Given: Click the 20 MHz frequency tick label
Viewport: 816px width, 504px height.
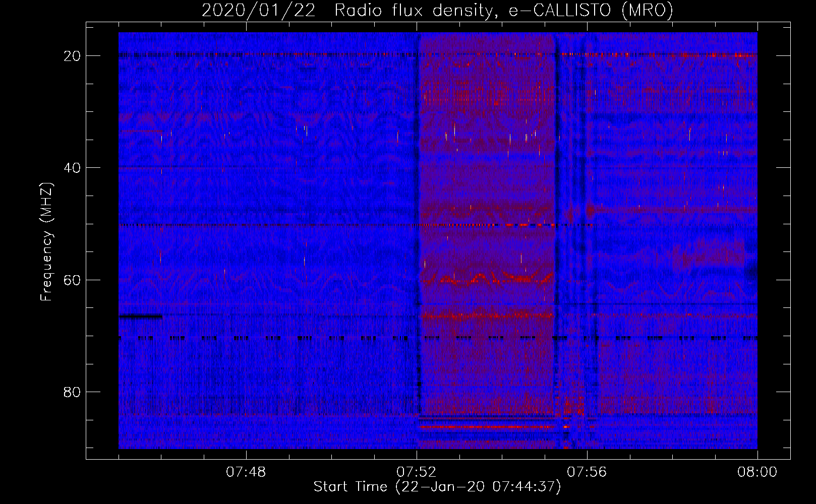Looking at the screenshot, I should coord(72,56).
